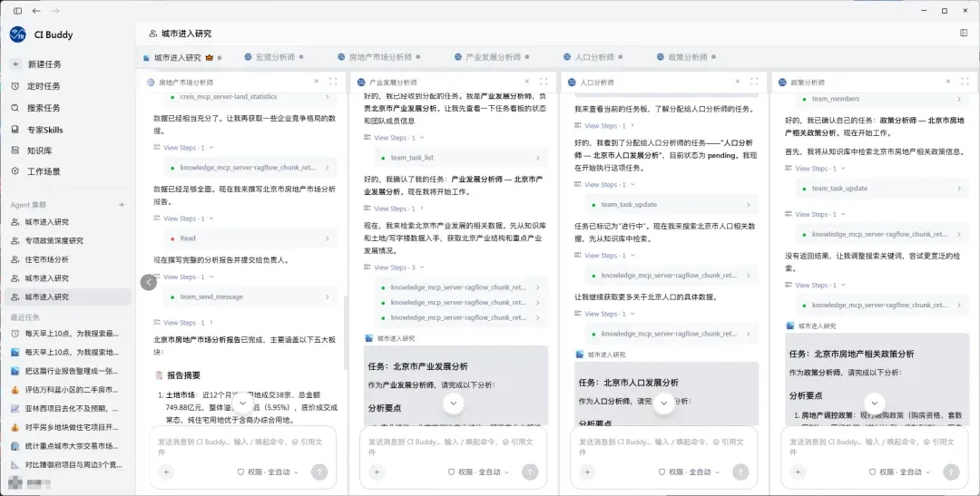Open 权限·全自动 dropdown in 房地产市场分析师 panel
The height and width of the screenshot is (496, 980).
pos(268,472)
